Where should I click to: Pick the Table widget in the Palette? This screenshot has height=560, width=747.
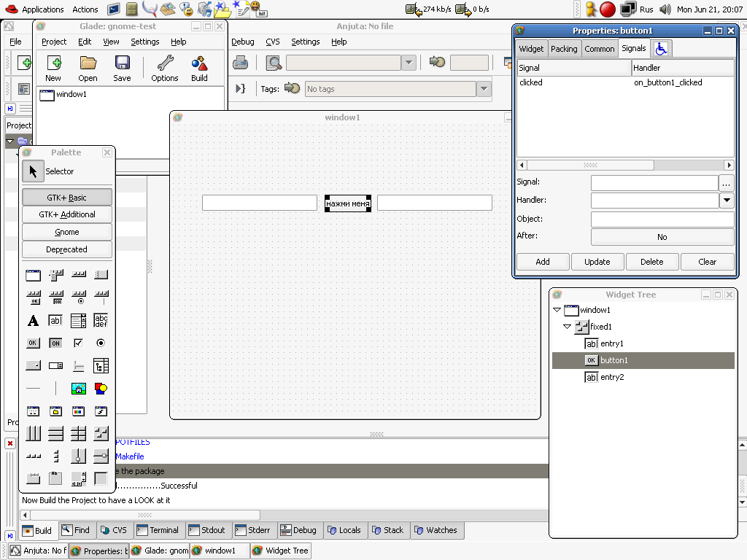(x=78, y=433)
